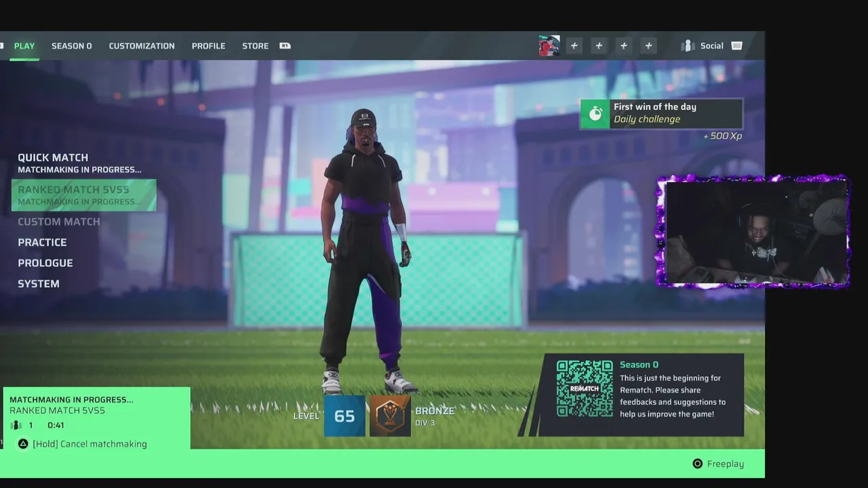The width and height of the screenshot is (868, 488).
Task: Invite player with second plus slot
Action: pyautogui.click(x=599, y=45)
